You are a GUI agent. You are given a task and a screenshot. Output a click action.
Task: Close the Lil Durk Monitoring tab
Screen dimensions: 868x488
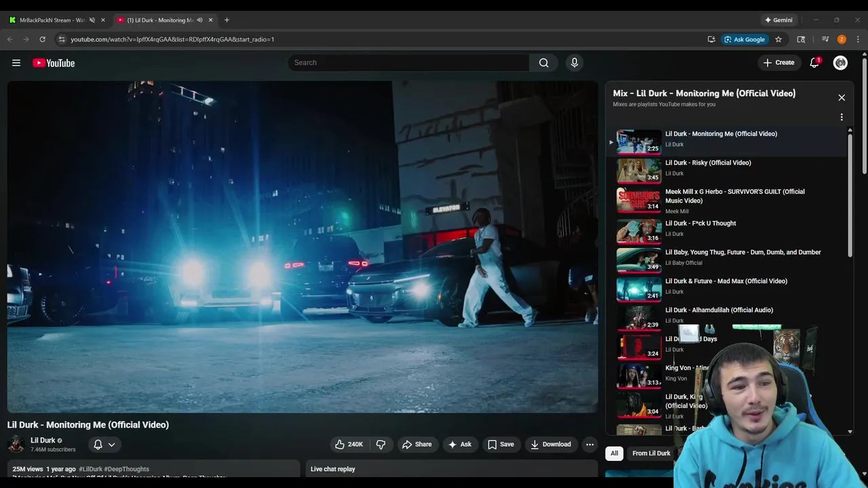click(x=210, y=20)
